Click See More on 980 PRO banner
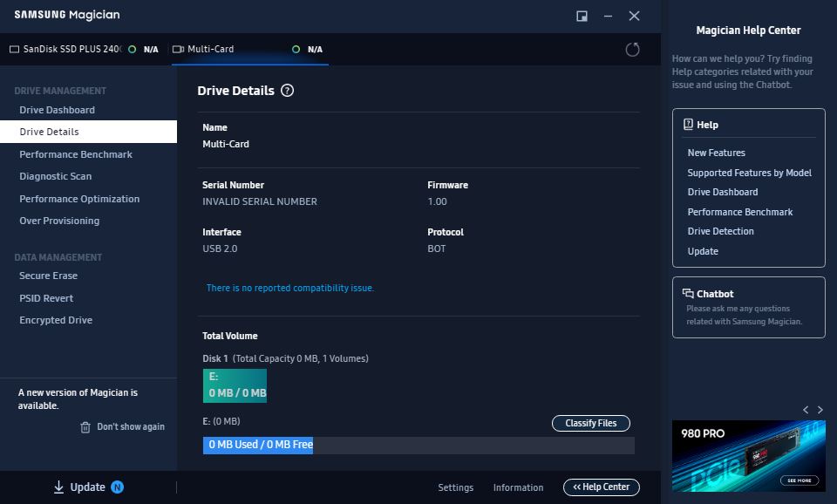 pos(800,480)
